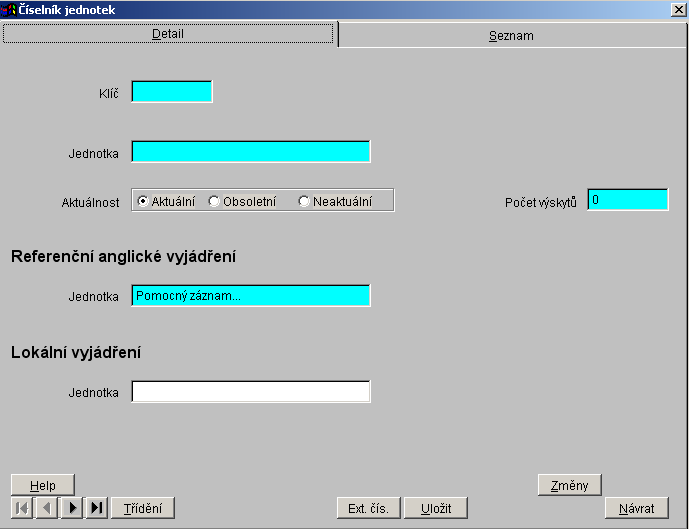The height and width of the screenshot is (529, 689).
Task: Go to previous record arrow
Action: (46, 508)
